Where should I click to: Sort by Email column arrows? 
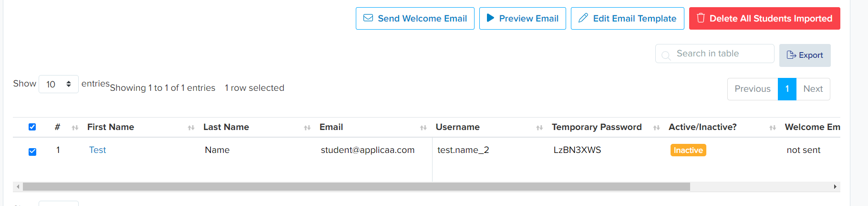pyautogui.click(x=423, y=128)
